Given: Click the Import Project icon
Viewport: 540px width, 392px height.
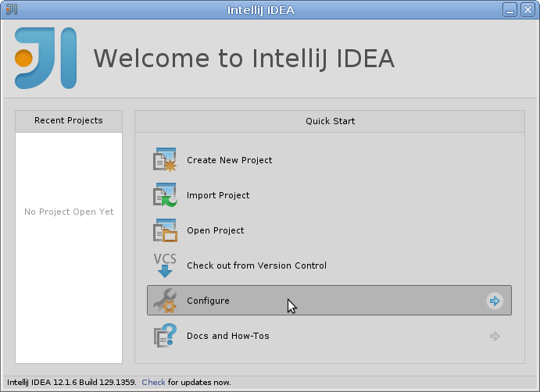Looking at the screenshot, I should [165, 195].
